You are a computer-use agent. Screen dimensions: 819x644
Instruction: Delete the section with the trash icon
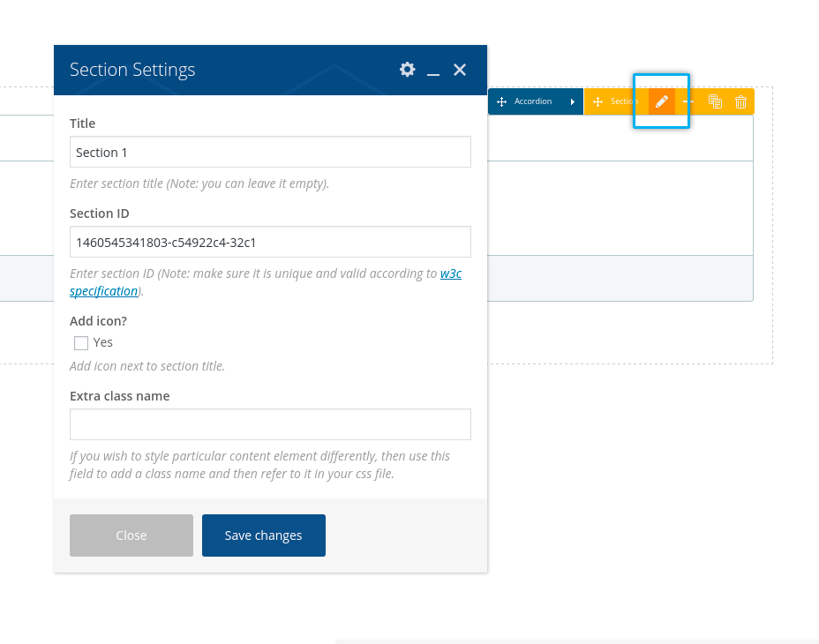pyautogui.click(x=741, y=101)
